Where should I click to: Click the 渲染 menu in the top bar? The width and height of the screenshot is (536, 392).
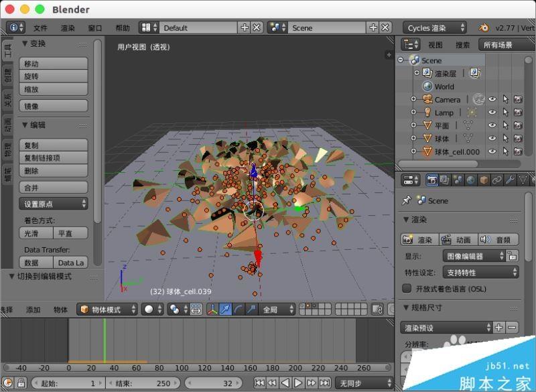(68, 27)
